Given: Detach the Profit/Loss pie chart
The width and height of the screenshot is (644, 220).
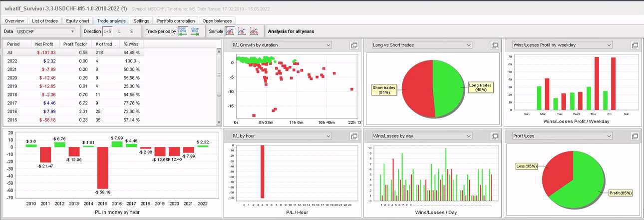Looking at the screenshot, I should (635, 136).
